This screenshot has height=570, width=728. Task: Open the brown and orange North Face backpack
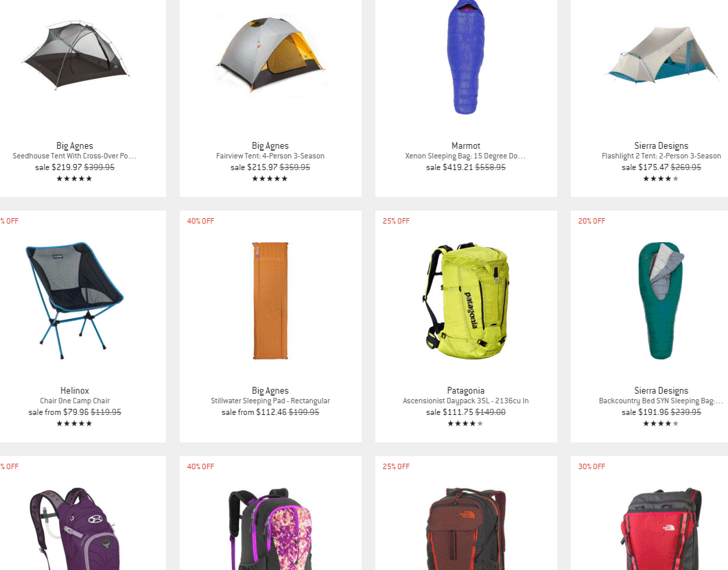pyautogui.click(x=466, y=529)
